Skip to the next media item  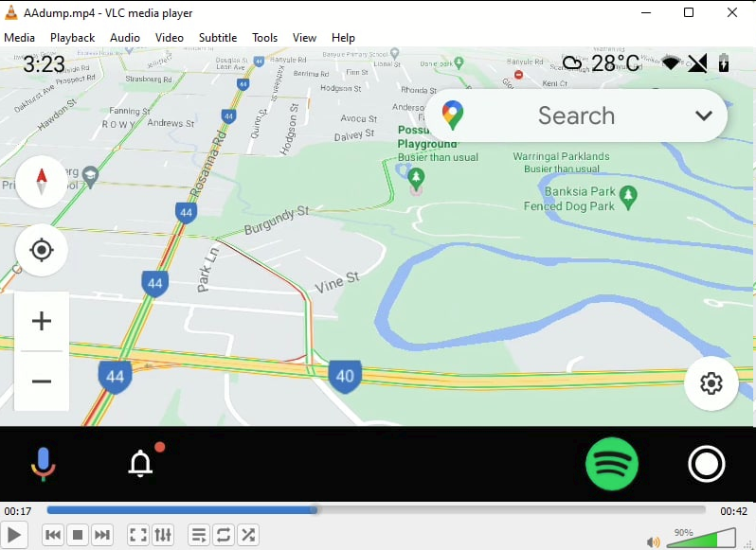[x=102, y=535]
